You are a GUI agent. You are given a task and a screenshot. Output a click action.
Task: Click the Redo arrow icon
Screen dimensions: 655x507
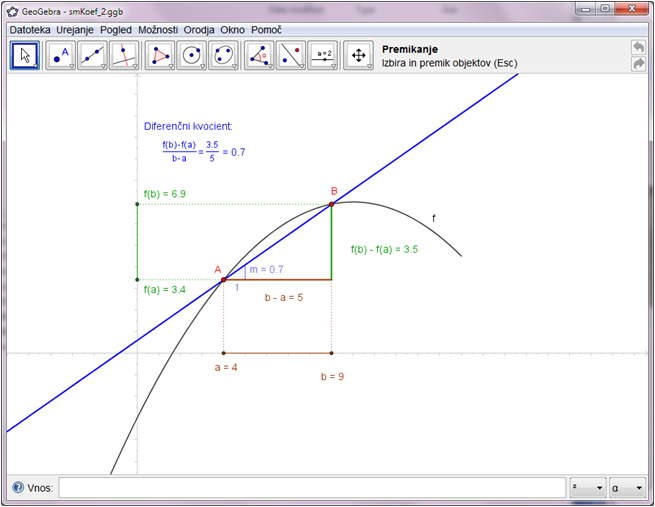(638, 63)
